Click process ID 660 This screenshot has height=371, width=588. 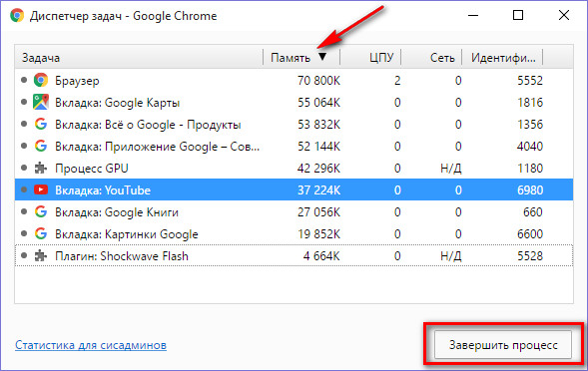533,211
